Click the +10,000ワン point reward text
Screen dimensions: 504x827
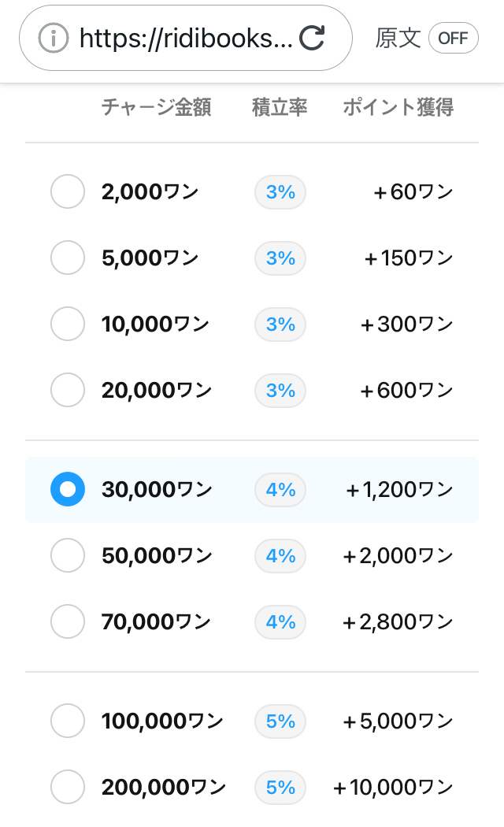click(x=393, y=787)
